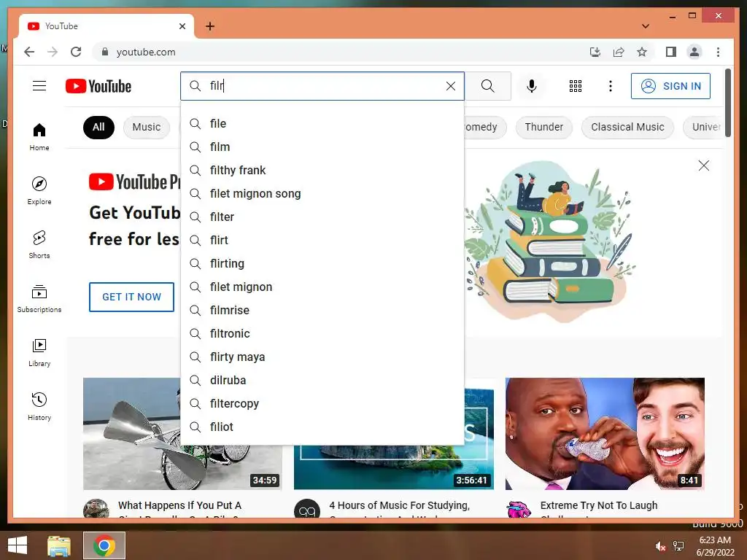Pick the 'dilruba' suggestion
The height and width of the screenshot is (560, 747).
pos(322,381)
